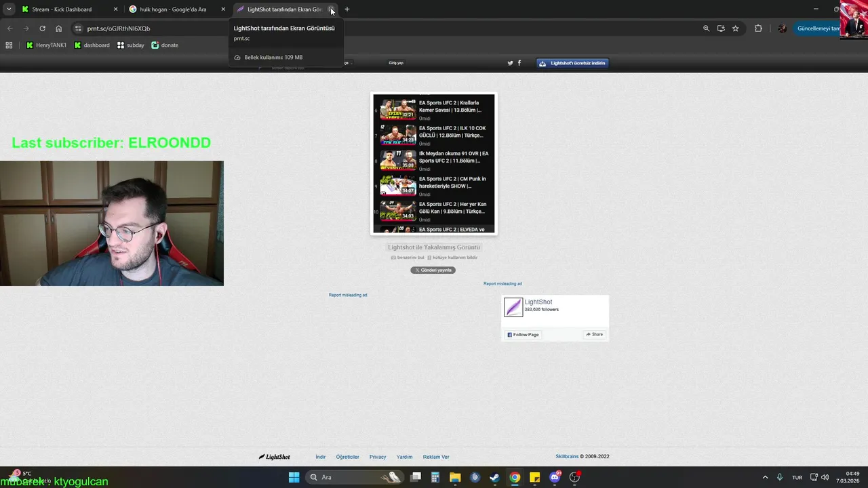Click Lightshot'ı ücretsiz indirin download button

coord(573,63)
